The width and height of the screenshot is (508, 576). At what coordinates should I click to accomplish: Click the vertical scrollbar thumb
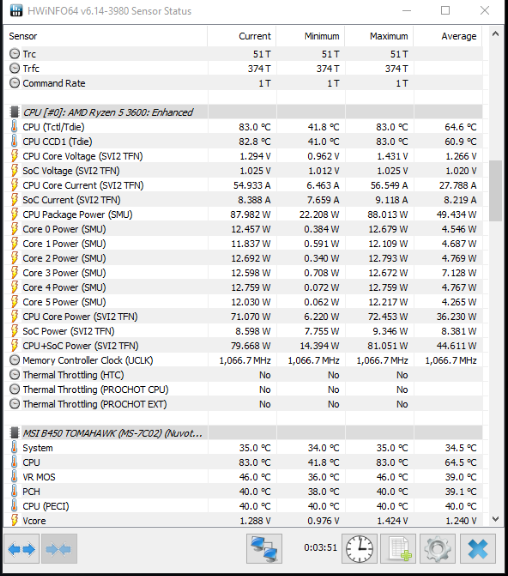(x=495, y=191)
